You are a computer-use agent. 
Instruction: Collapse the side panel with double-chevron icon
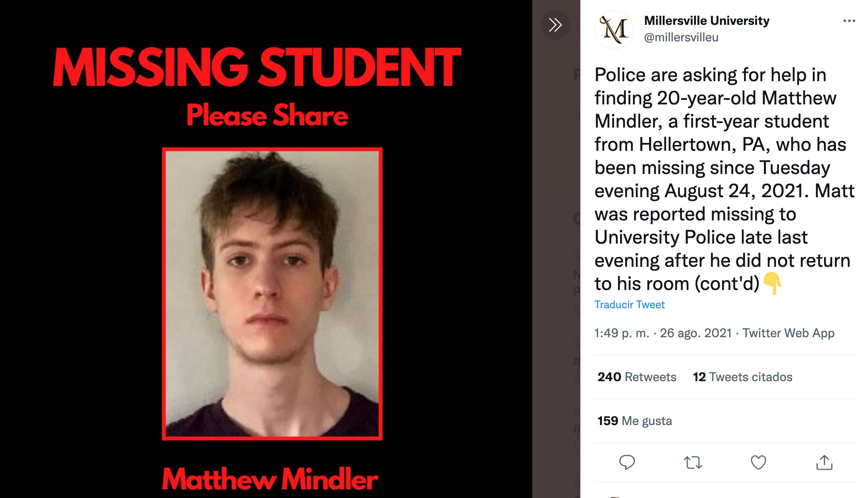pos(555,25)
